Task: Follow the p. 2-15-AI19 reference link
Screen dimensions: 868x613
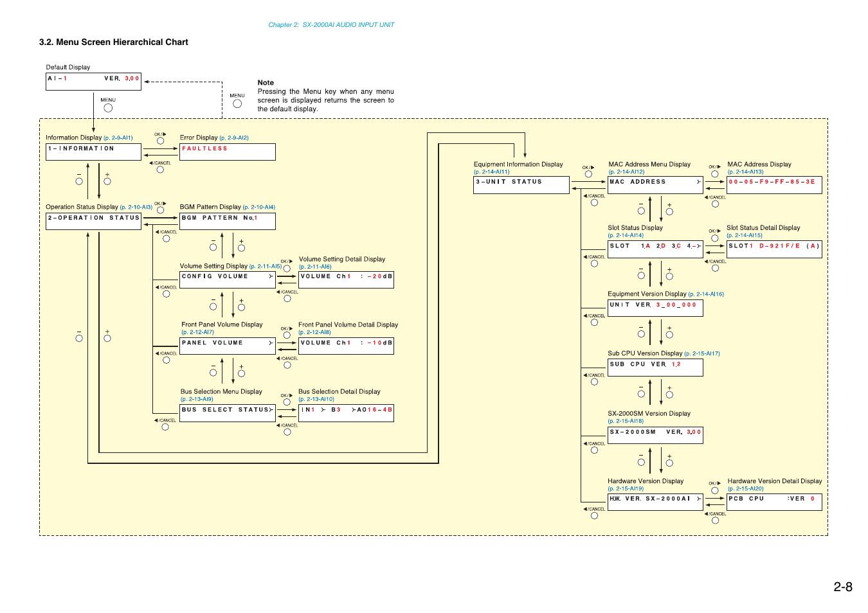Action: coord(626,489)
